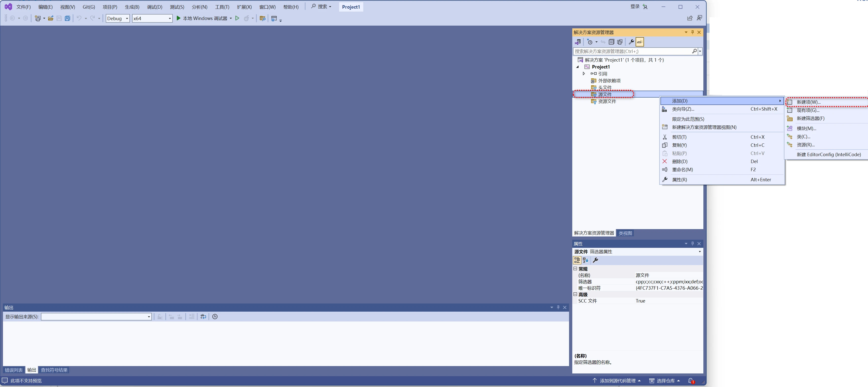Choose 新建项(W)... from the Add submenu
Viewport: 868px width, 387px height.
[x=808, y=102]
